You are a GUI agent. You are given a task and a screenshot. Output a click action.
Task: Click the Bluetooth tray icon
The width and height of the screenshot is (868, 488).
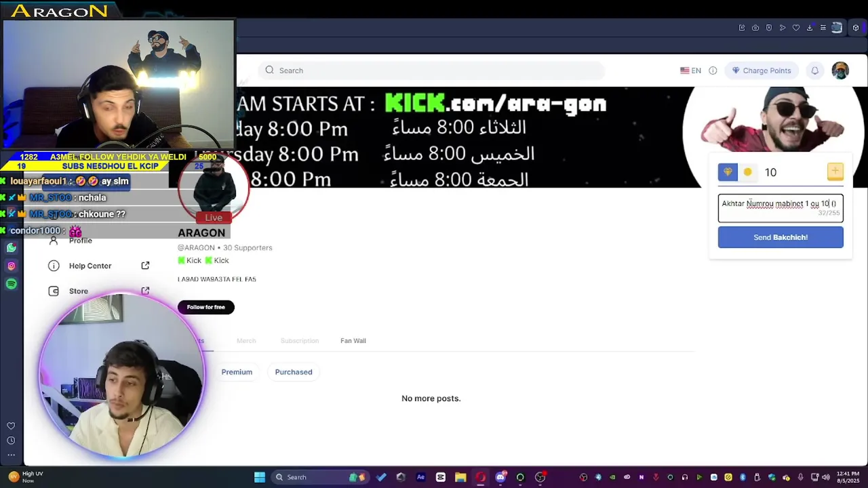click(x=743, y=477)
